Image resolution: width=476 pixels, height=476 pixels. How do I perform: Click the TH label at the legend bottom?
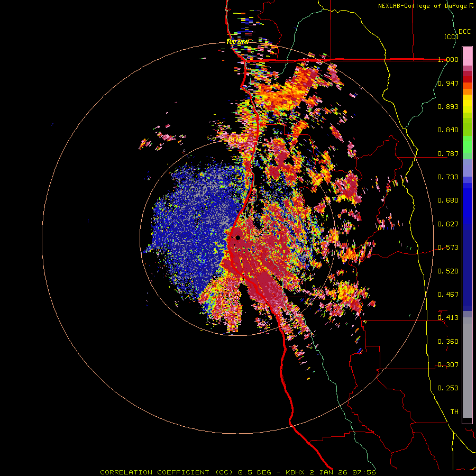454,412
